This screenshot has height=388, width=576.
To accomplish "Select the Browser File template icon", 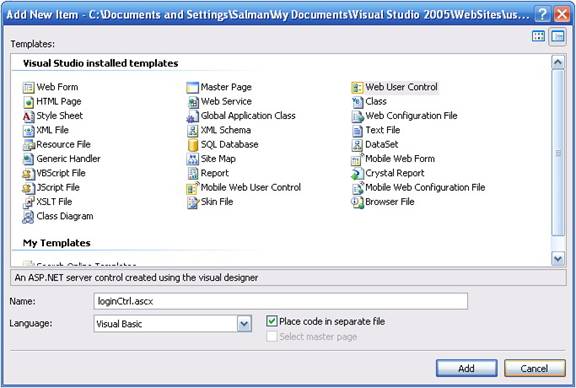I will click(x=357, y=202).
